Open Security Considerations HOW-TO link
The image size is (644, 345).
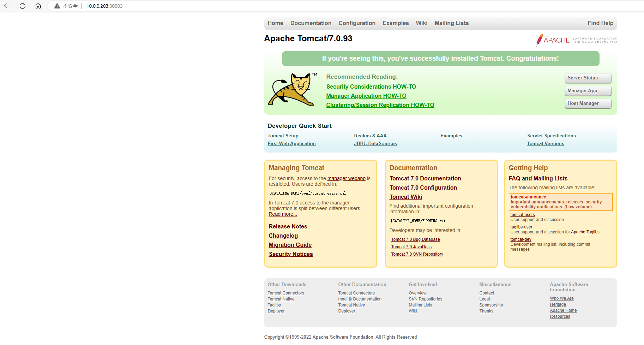pos(371,87)
